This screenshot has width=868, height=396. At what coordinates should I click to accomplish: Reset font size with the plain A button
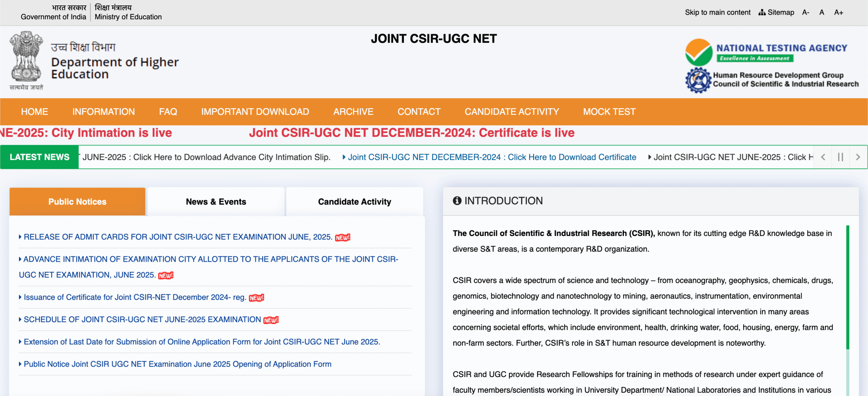click(822, 13)
